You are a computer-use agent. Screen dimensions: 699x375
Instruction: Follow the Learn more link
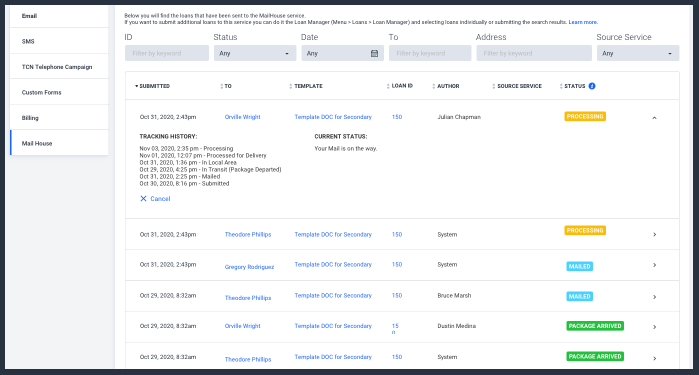pyautogui.click(x=583, y=22)
